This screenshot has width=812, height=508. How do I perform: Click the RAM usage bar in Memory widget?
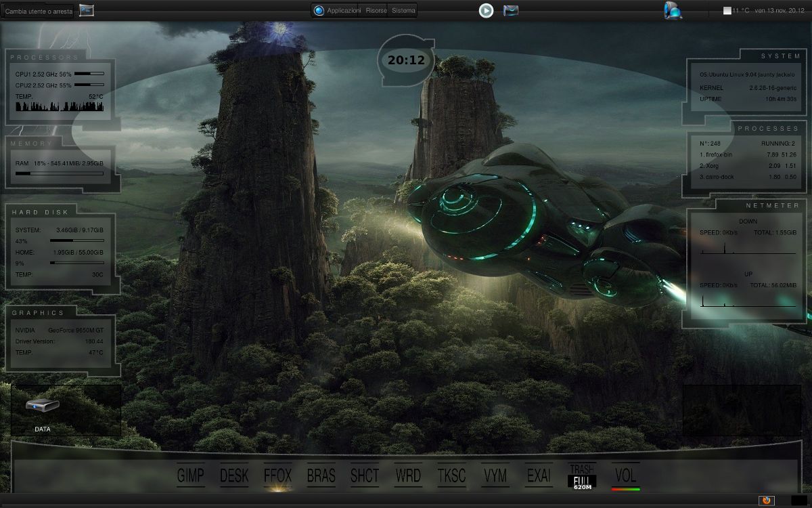tap(60, 173)
